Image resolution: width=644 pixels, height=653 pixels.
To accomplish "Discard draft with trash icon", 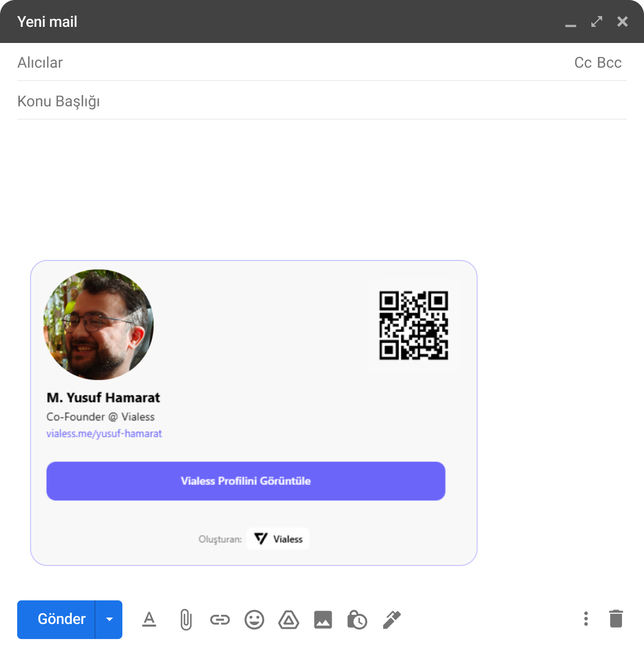I will click(x=616, y=619).
